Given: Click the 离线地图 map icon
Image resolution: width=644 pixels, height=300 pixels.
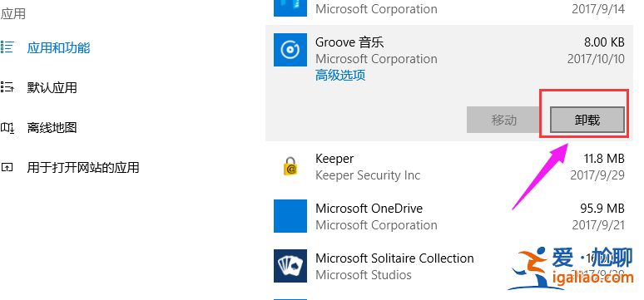Looking at the screenshot, I should point(7,128).
